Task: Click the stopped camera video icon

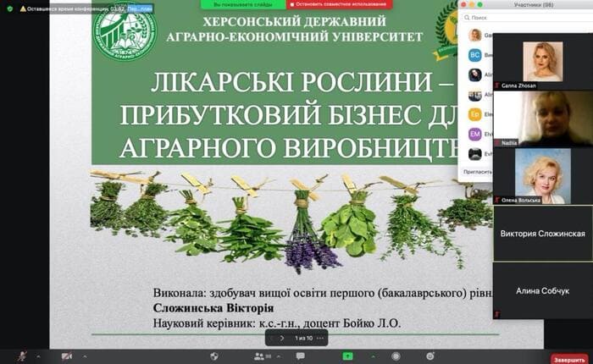Action: point(67,356)
